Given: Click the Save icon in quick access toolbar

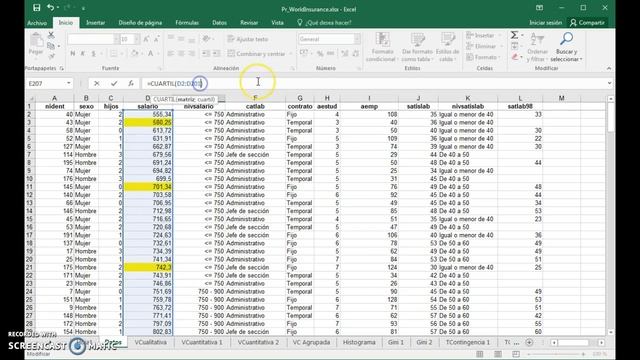Looking at the screenshot, I should (x=37, y=8).
